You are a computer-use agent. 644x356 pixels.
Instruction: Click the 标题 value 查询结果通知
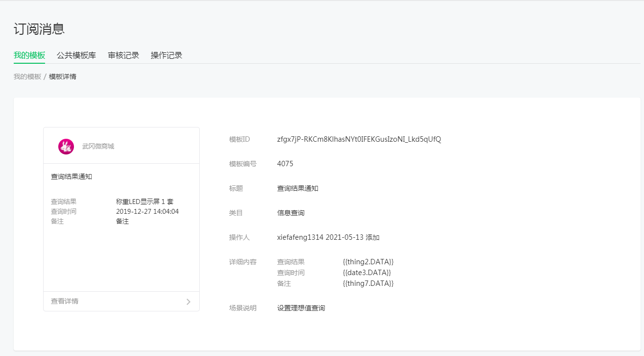pos(298,188)
